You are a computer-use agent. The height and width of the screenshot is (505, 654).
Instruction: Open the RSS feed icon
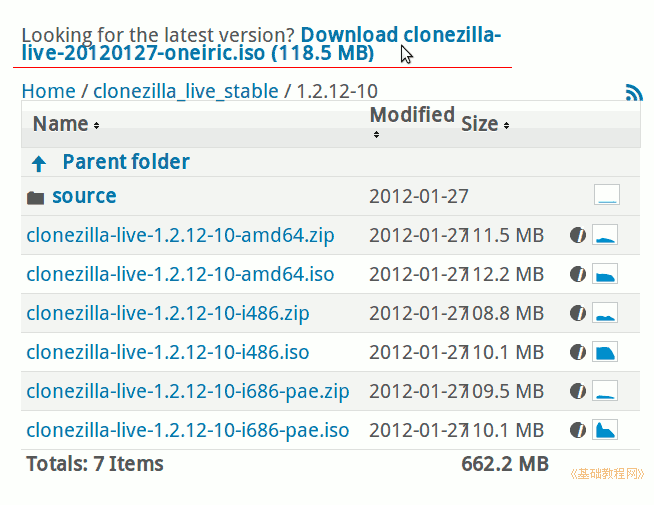point(634,92)
